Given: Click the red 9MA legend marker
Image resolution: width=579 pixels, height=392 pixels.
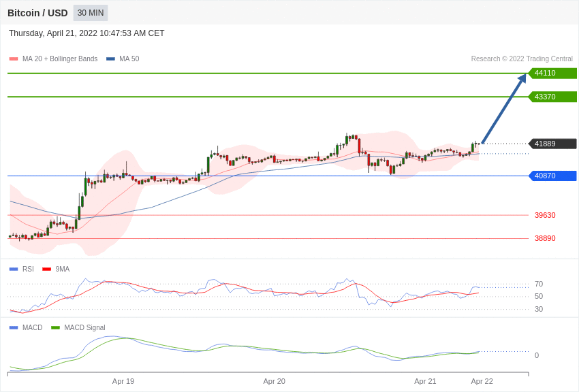Looking at the screenshot, I should click(x=46, y=269).
